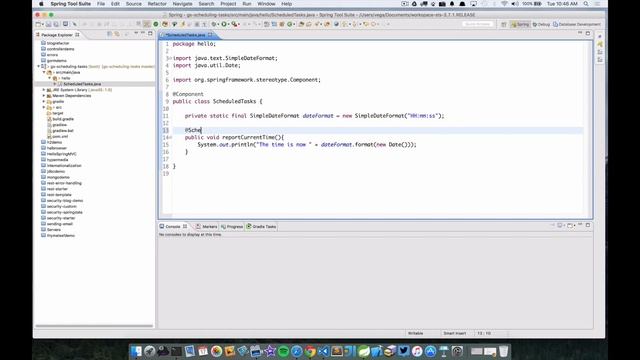The image size is (640, 360).
Task: Click the Apple menu icon
Action: click(41, 4)
